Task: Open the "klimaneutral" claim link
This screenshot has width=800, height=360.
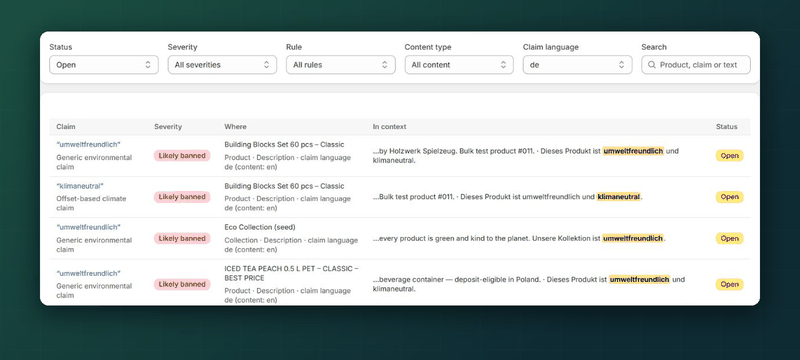Action: click(x=80, y=186)
